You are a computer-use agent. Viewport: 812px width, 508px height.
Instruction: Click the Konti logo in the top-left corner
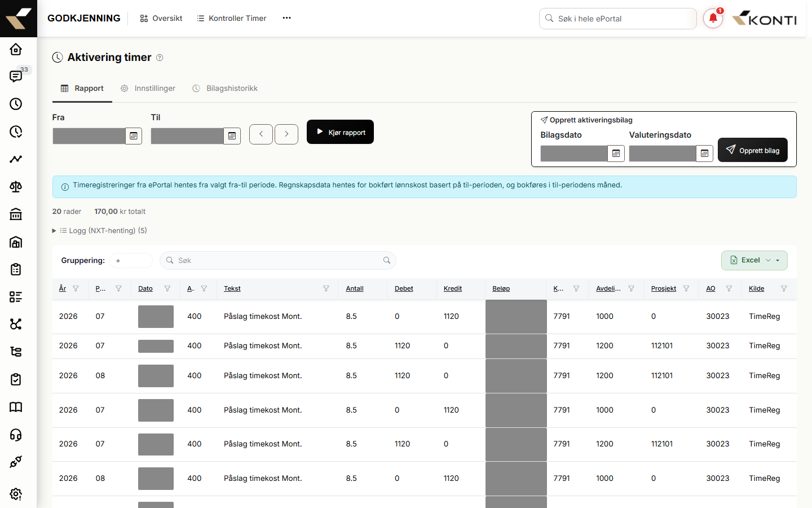point(19,19)
